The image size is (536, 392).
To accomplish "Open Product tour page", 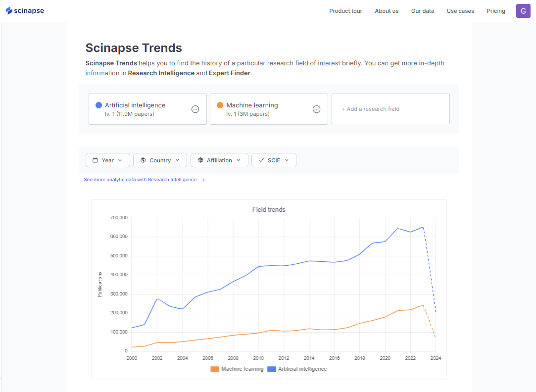I will pyautogui.click(x=345, y=11).
